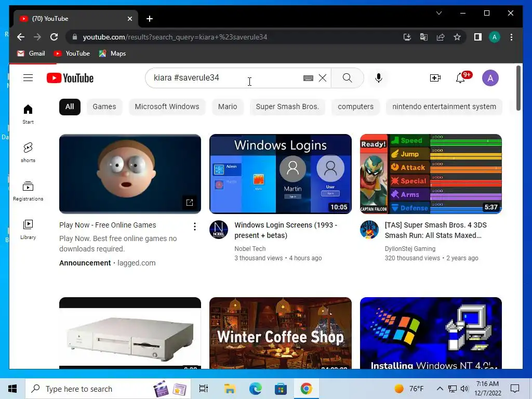Viewport: 532px width, 399px height.
Task: Open the YouTube account avatar menu
Action: 490,78
